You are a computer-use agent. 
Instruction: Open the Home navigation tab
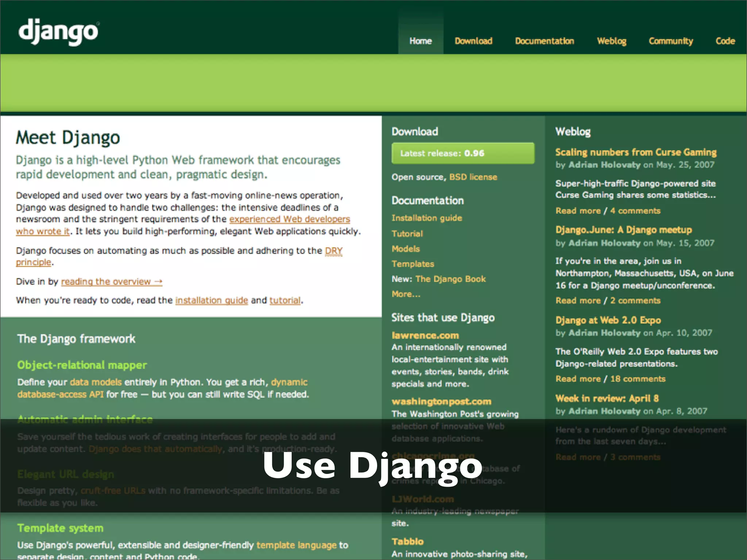click(420, 41)
